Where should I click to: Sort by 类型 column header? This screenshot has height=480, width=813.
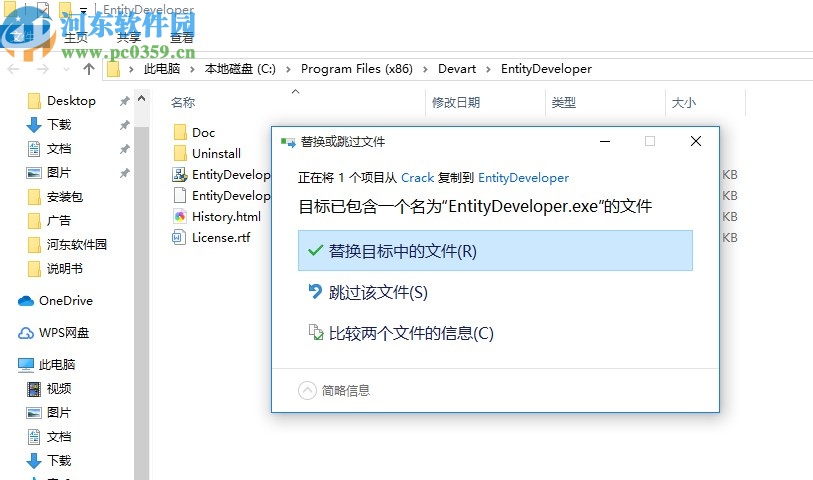click(564, 103)
